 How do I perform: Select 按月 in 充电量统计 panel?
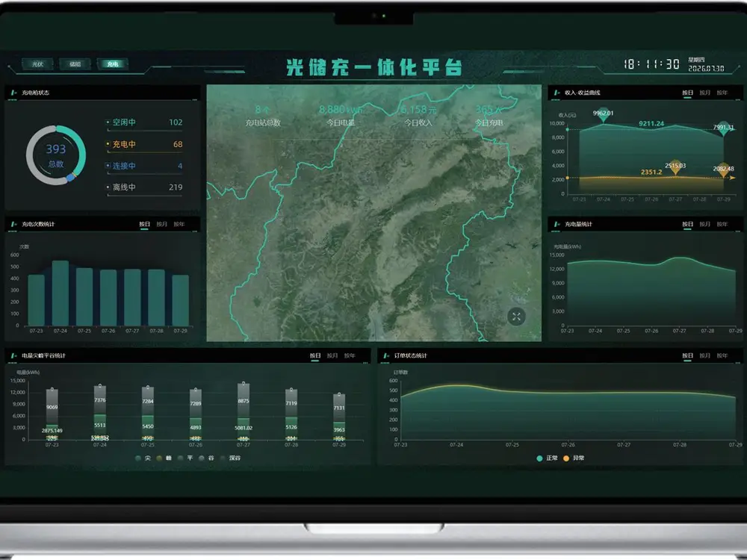coord(705,224)
